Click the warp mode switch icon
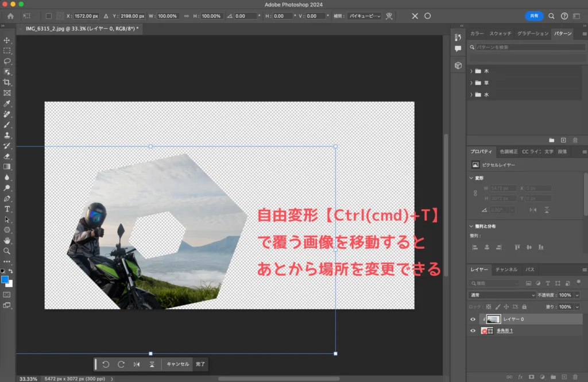 coord(390,16)
